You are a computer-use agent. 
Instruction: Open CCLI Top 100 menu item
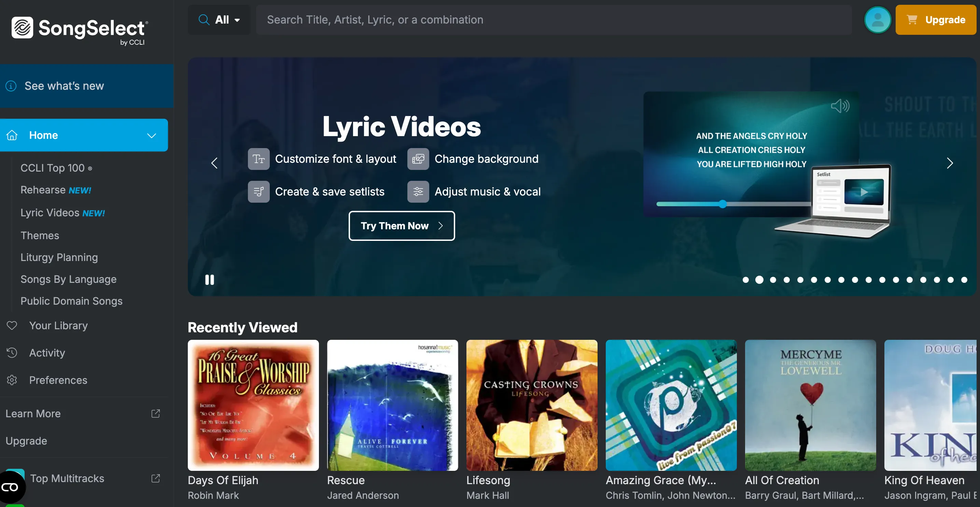56,168
